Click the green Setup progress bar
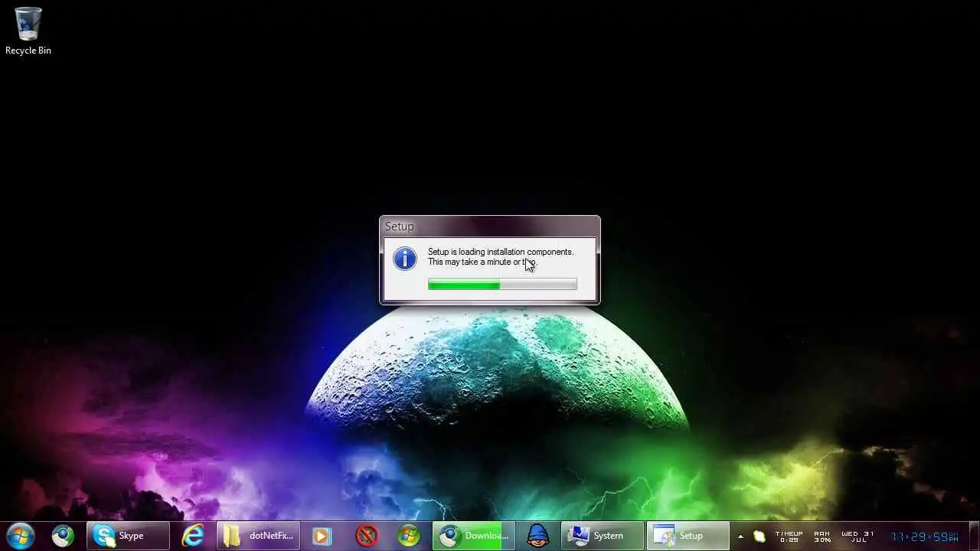This screenshot has height=551, width=980. [x=502, y=285]
